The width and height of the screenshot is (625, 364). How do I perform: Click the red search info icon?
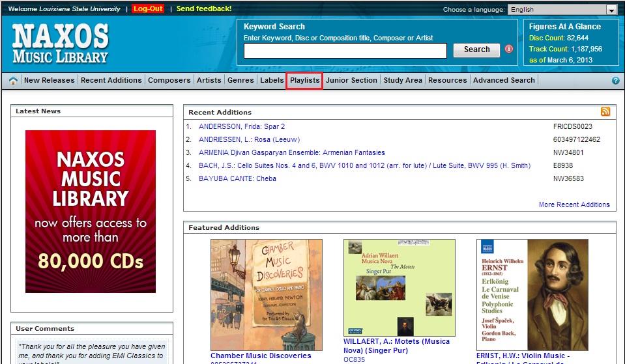509,49
